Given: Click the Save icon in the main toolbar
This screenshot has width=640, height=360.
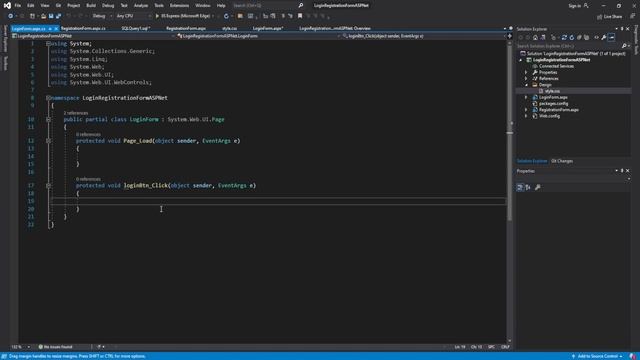Looking at the screenshot, I should [x=51, y=16].
